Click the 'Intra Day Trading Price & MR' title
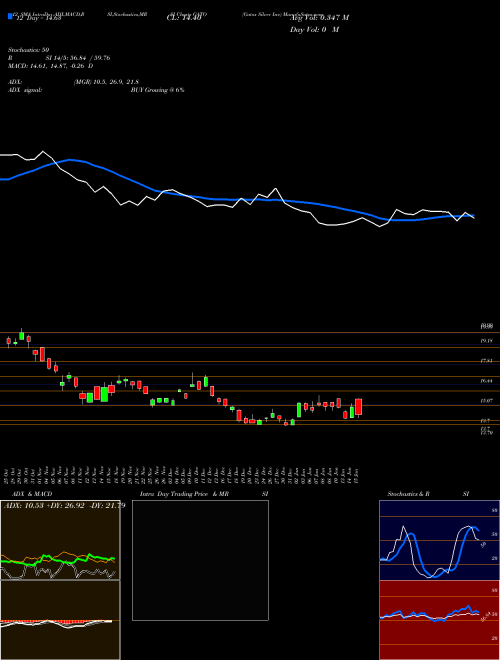This screenshot has width=500, height=660. pos(184,494)
